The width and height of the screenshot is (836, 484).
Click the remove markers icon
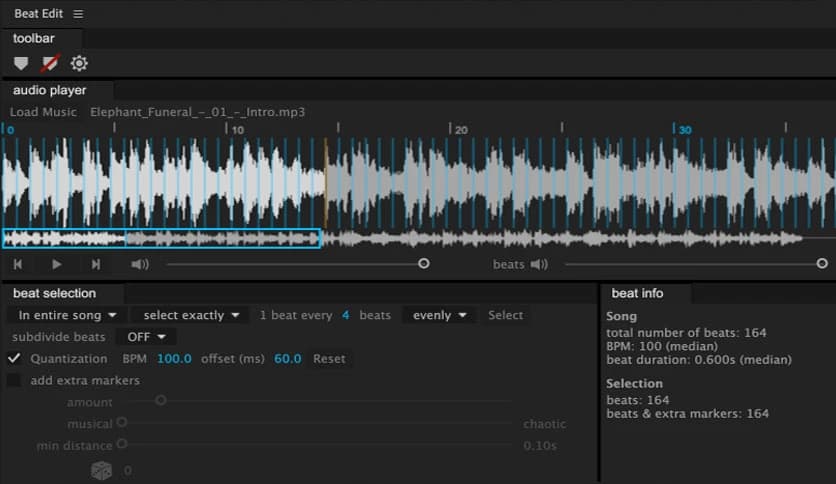49,64
